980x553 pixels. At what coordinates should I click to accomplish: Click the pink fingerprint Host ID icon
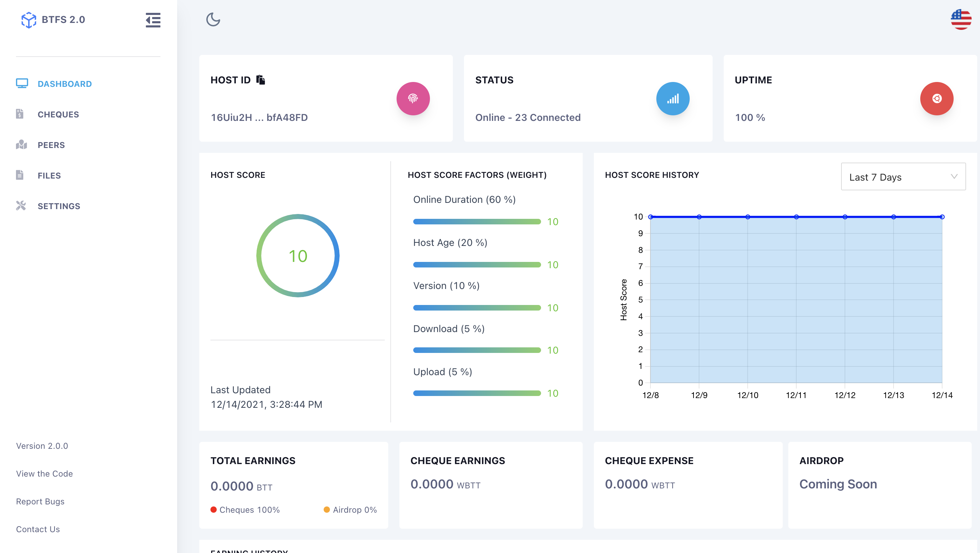pos(413,99)
